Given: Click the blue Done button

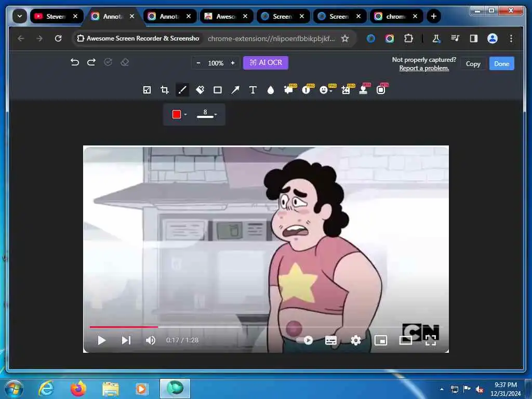Looking at the screenshot, I should [x=501, y=63].
